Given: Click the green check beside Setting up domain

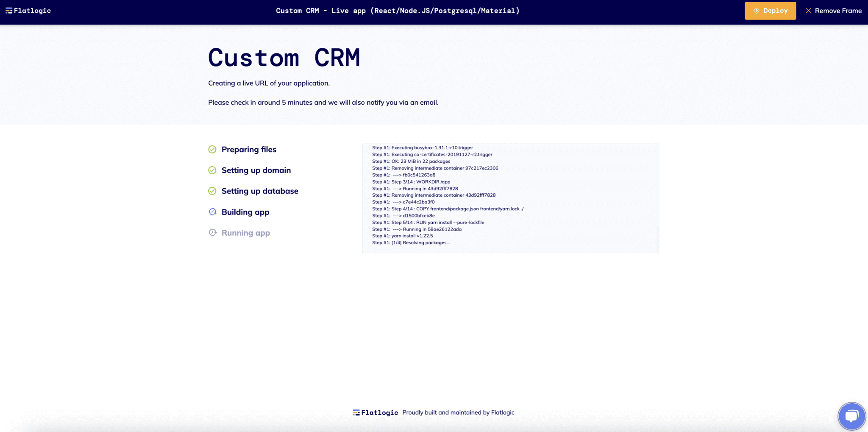Looking at the screenshot, I should [212, 170].
